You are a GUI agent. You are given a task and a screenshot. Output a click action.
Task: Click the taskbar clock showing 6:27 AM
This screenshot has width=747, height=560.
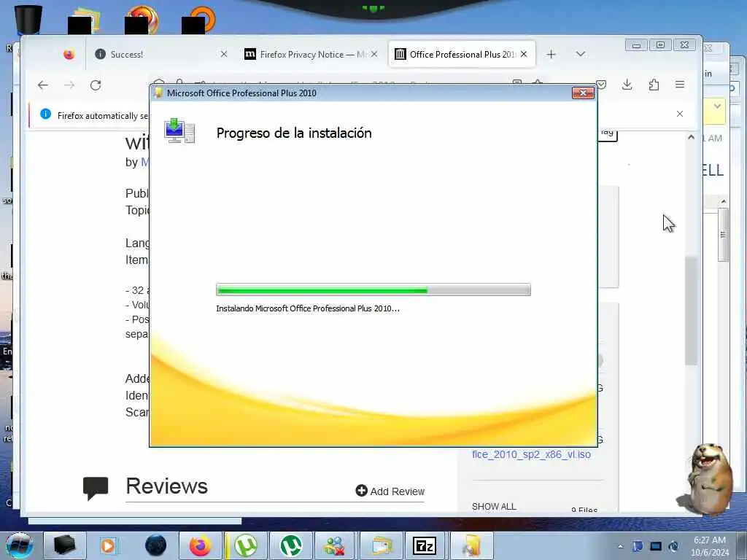pos(710,546)
